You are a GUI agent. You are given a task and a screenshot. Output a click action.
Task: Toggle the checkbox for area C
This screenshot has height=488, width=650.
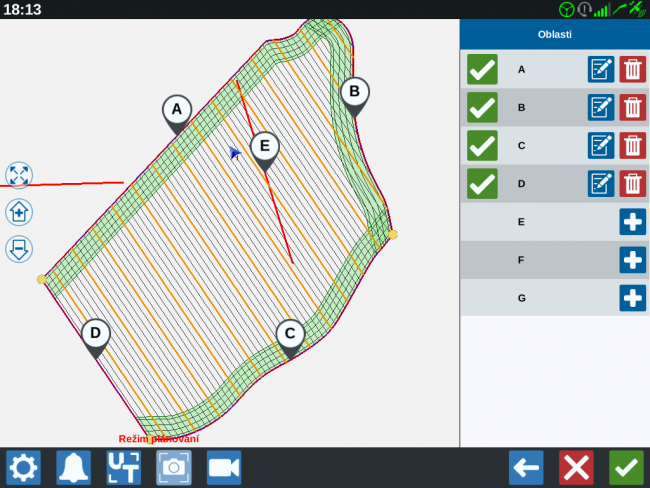[482, 146]
